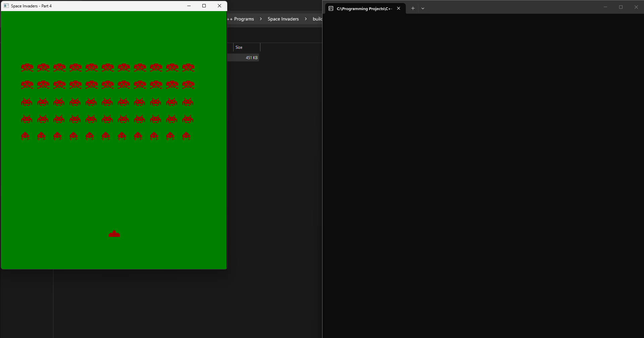Image resolution: width=644 pixels, height=338 pixels.
Task: Expand chevron after 'Space Invaders' breadcrumb
Action: point(306,19)
